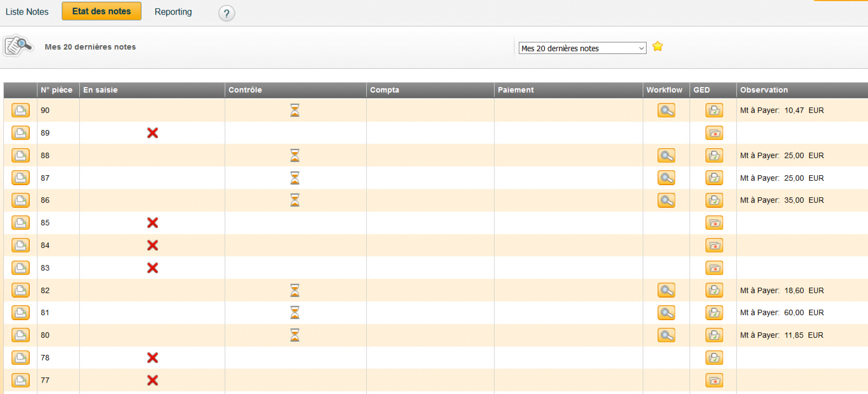868x394 pixels.
Task: Click the search notes icon beside title
Action: [x=18, y=46]
